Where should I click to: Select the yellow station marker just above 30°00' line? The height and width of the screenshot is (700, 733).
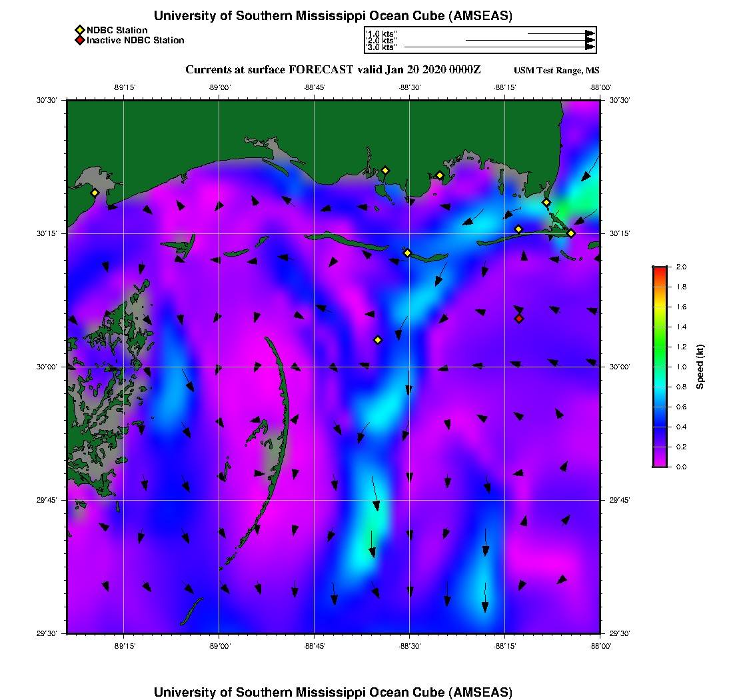(377, 340)
